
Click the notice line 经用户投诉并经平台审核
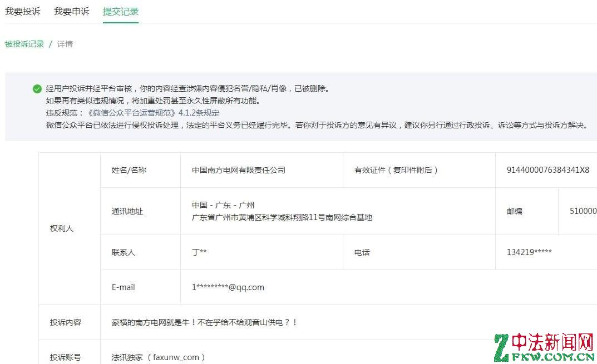pos(188,88)
